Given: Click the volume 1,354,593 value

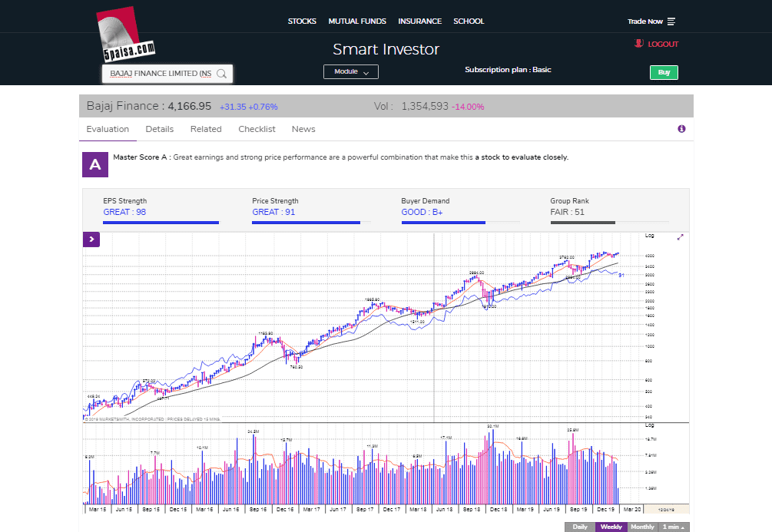Looking at the screenshot, I should [x=425, y=106].
